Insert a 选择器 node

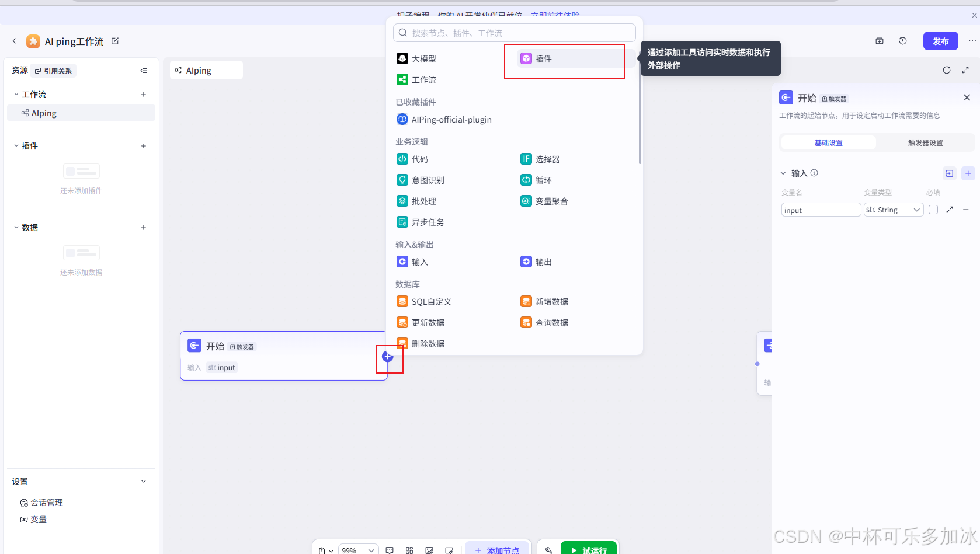coord(540,159)
